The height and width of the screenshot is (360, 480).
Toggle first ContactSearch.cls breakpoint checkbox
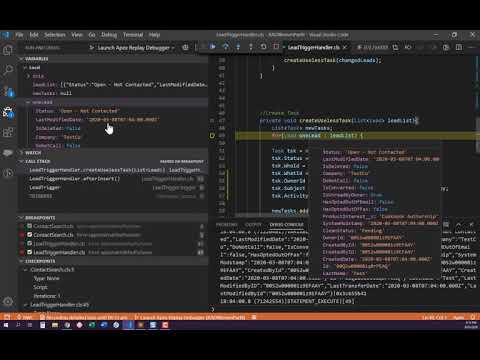coord(29,226)
